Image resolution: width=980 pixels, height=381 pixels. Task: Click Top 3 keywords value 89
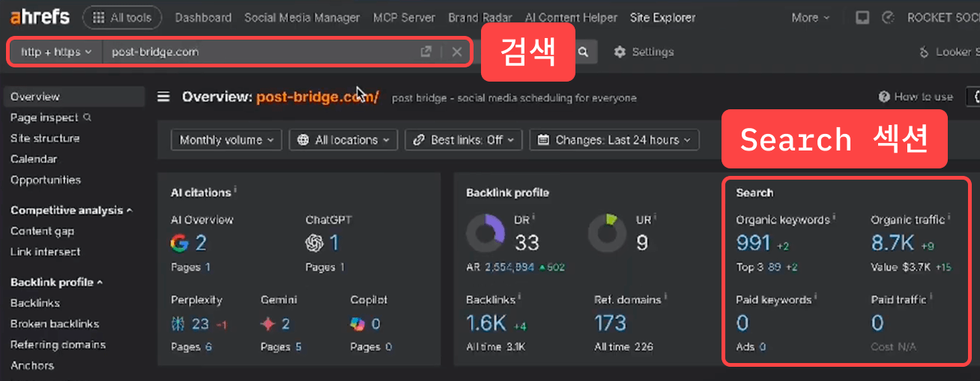point(774,267)
